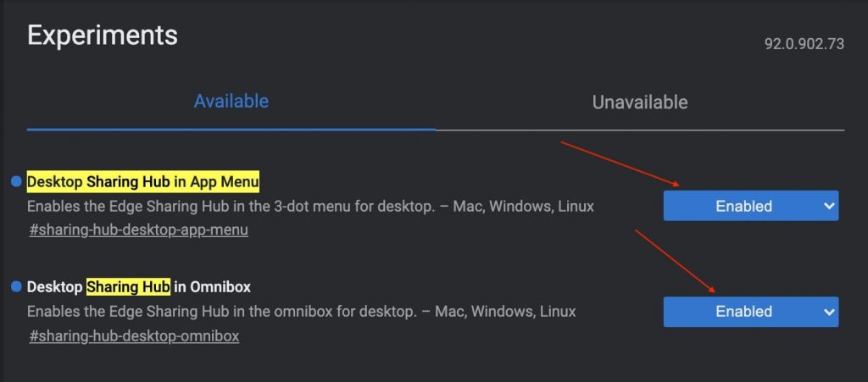The image size is (868, 382).
Task: Select the 'Desktop Sharing Hub in Omnibox' title
Action: [139, 287]
